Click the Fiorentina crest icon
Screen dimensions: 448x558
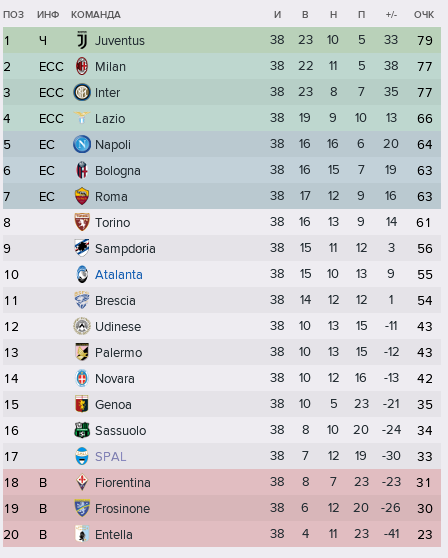point(82,482)
